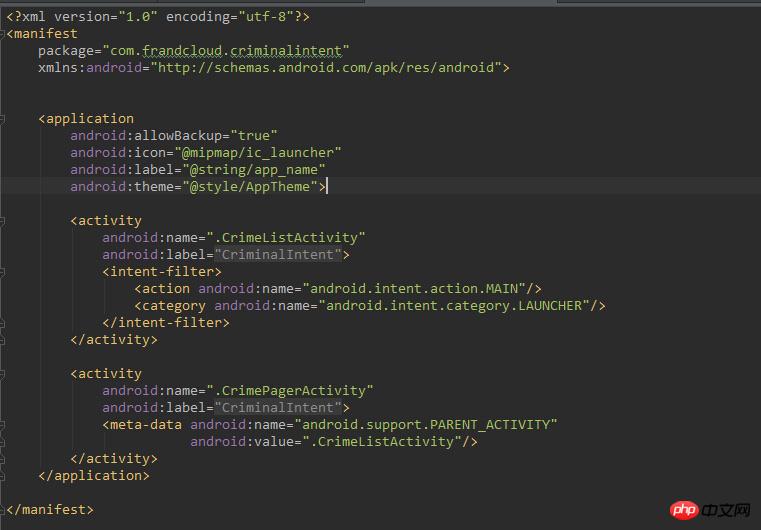This screenshot has width=761, height=530.
Task: Click "CriminalIntent" label under .CrimeListActivity name
Action: (278, 255)
